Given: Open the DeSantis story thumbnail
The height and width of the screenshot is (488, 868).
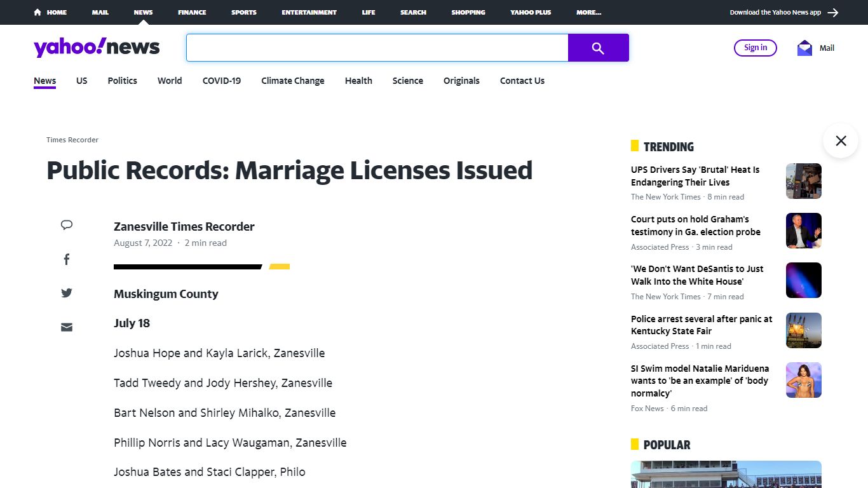Looking at the screenshot, I should (804, 280).
